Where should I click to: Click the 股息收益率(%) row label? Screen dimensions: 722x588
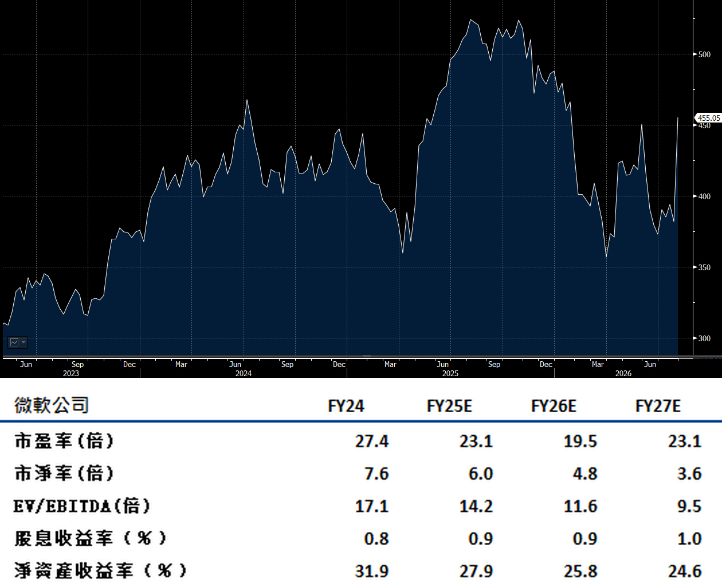coord(91,538)
